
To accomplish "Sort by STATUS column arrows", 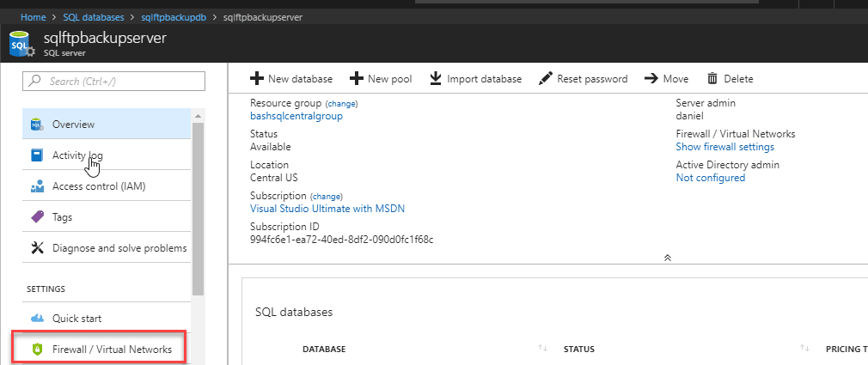I will click(x=804, y=348).
